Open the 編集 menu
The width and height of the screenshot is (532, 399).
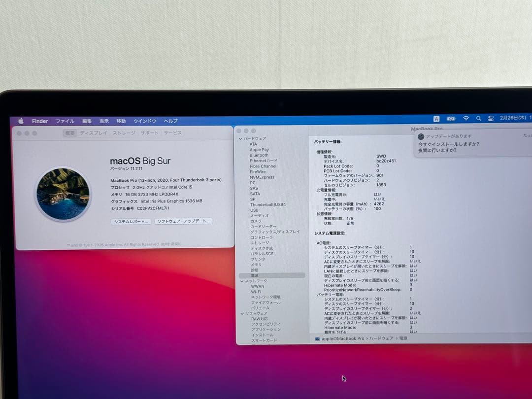87,121
